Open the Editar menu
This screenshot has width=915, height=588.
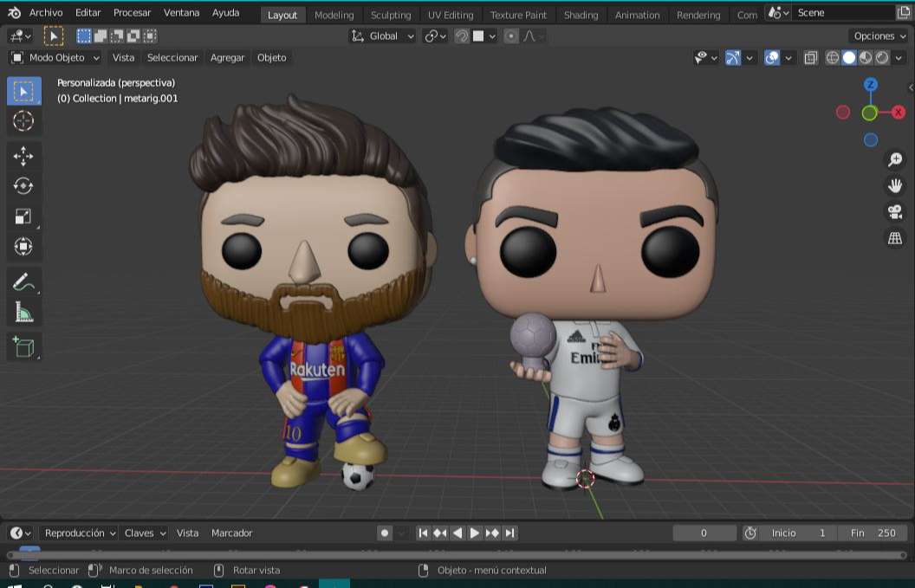[88, 13]
